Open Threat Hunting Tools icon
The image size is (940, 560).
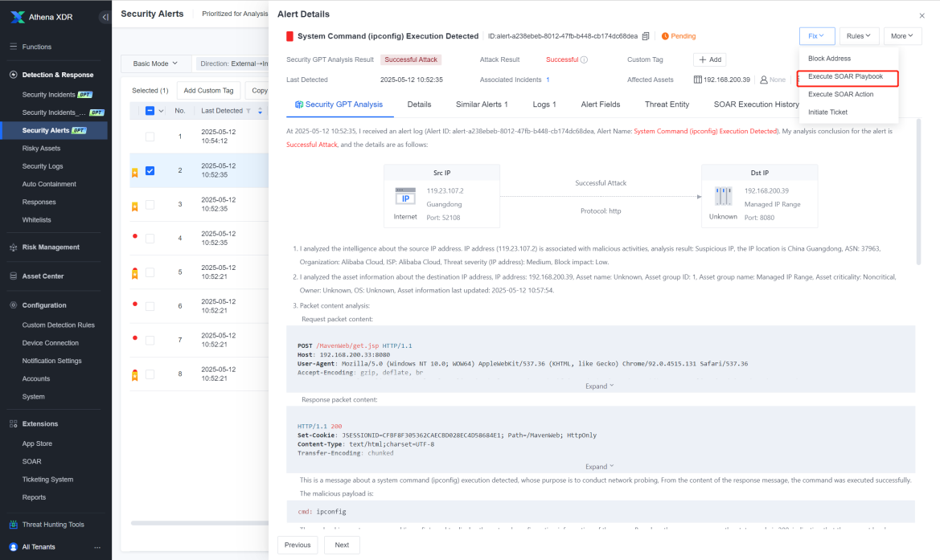pyautogui.click(x=13, y=524)
